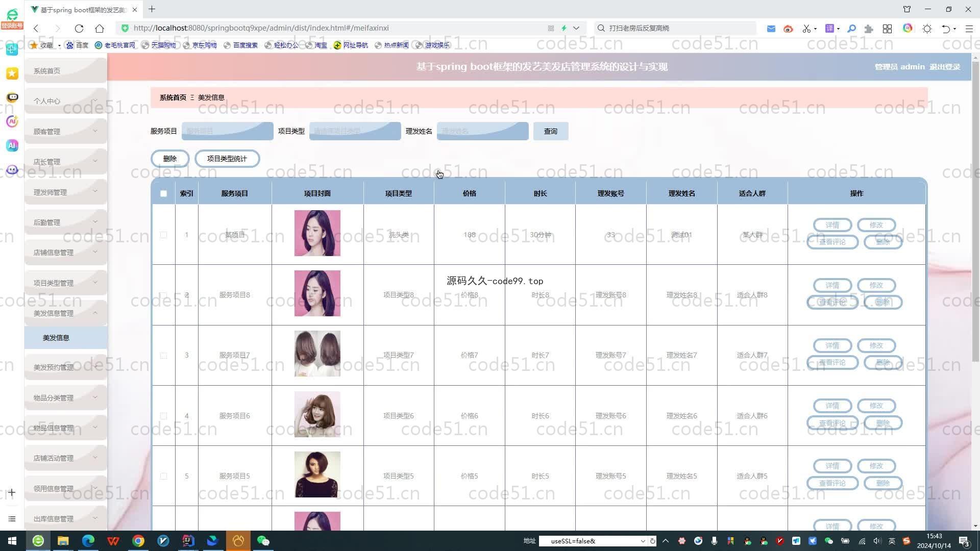Image resolution: width=980 pixels, height=551 pixels.
Task: Check the checkbox for row 2
Action: pyautogui.click(x=163, y=295)
